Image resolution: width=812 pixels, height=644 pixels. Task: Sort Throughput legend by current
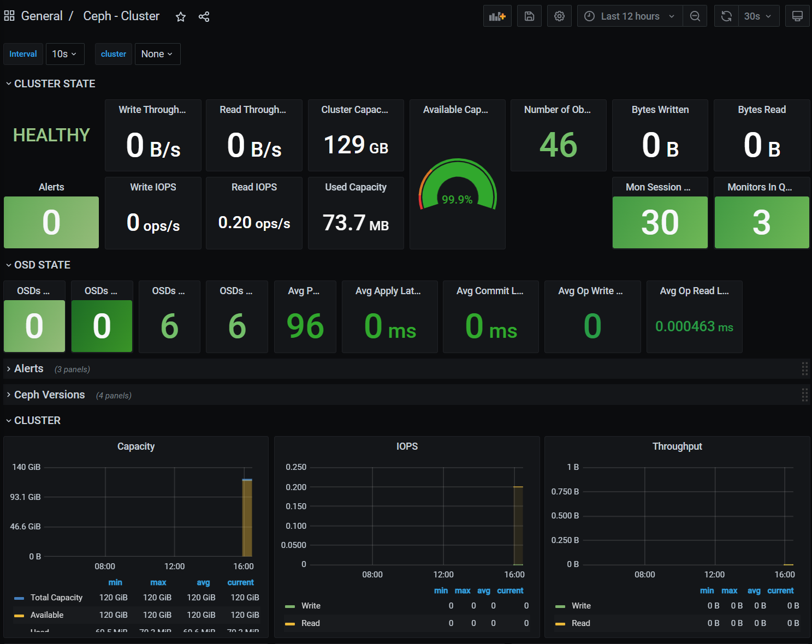pyautogui.click(x=780, y=591)
